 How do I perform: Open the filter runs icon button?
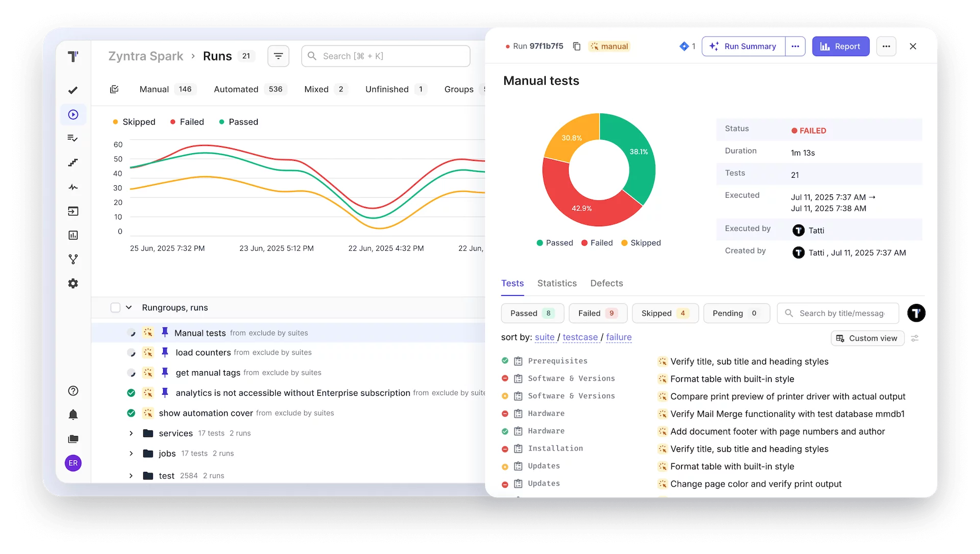(x=278, y=56)
